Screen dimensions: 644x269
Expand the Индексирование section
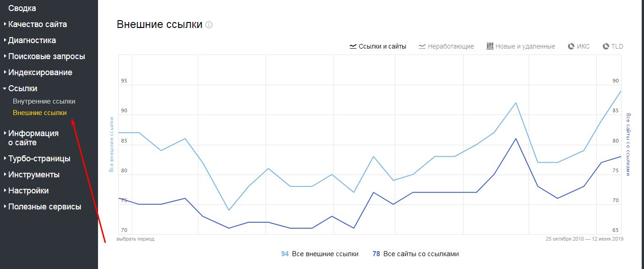pyautogui.click(x=38, y=72)
